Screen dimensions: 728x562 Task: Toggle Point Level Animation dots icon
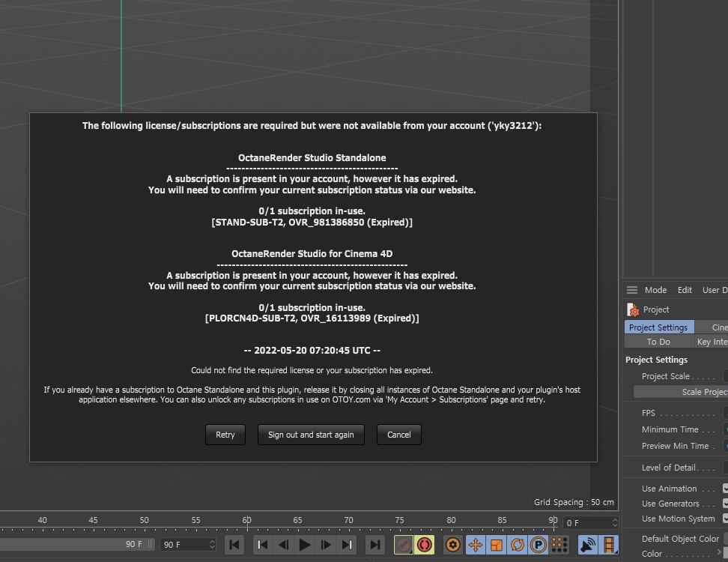tap(559, 545)
